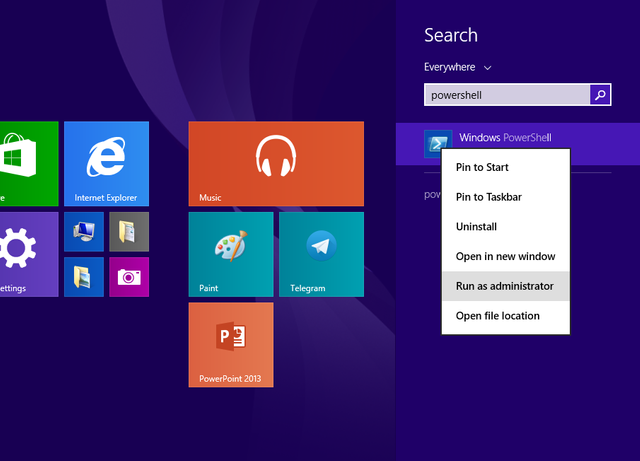This screenshot has width=640, height=461.
Task: Click the powershell search text field
Action: [x=507, y=95]
